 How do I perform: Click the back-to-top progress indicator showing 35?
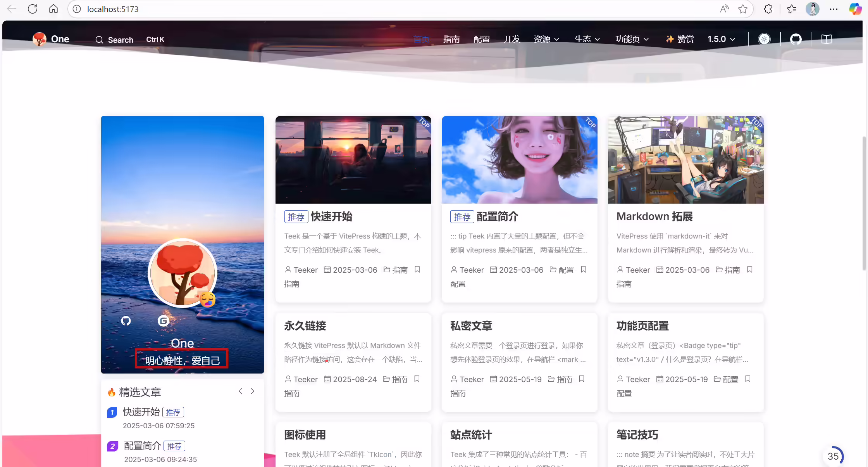pos(833,456)
